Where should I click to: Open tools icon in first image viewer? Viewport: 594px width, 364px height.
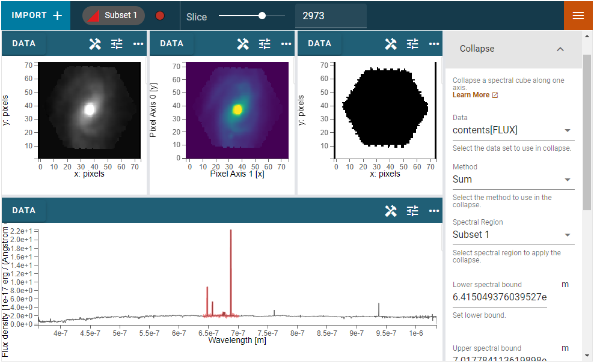[95, 44]
